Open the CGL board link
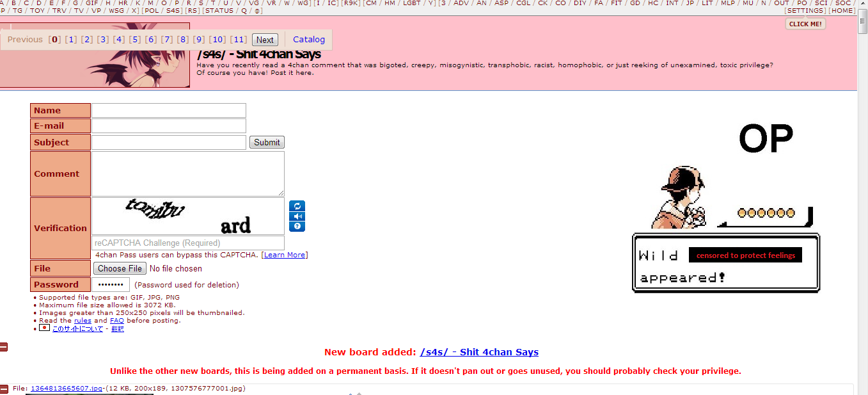The image size is (868, 395). [523, 3]
